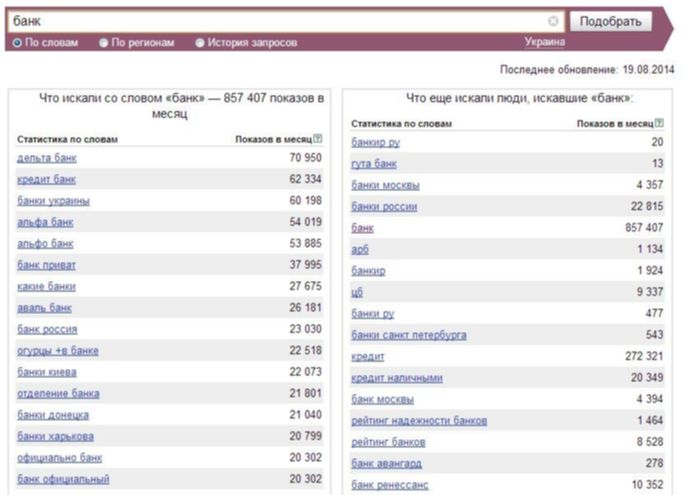Screen dimensions: 688x495
Task: Open the банкир ру link
Action: point(376,142)
